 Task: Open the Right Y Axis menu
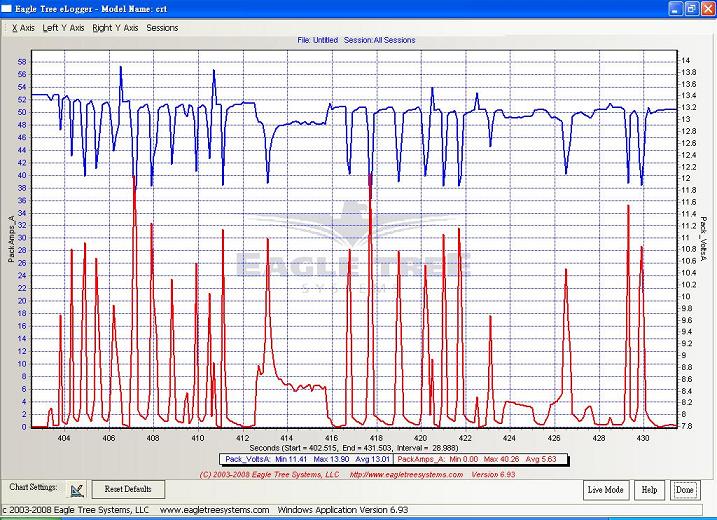115,28
